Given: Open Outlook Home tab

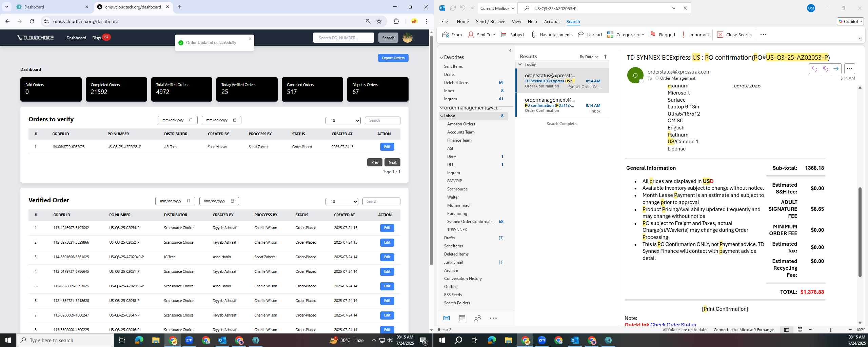Looking at the screenshot, I should coord(463,21).
